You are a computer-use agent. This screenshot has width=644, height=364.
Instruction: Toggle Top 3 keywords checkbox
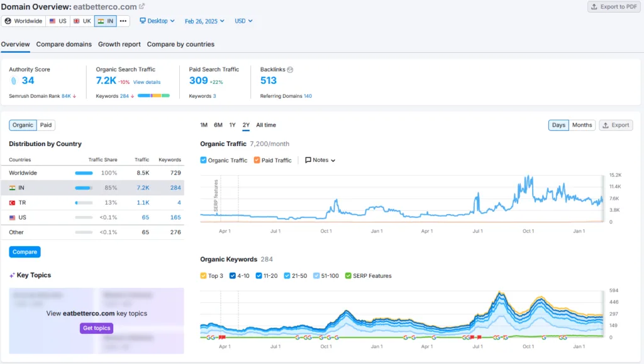[x=203, y=276]
